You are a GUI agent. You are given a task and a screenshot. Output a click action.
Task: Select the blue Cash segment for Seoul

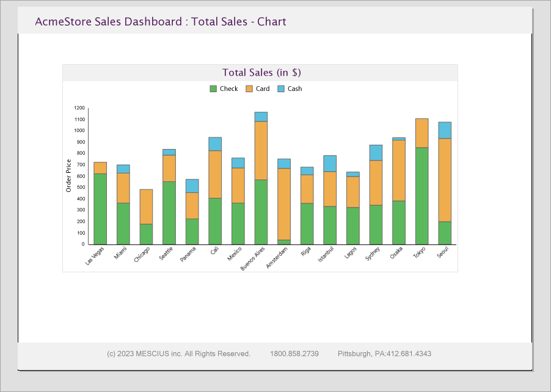[x=445, y=130]
